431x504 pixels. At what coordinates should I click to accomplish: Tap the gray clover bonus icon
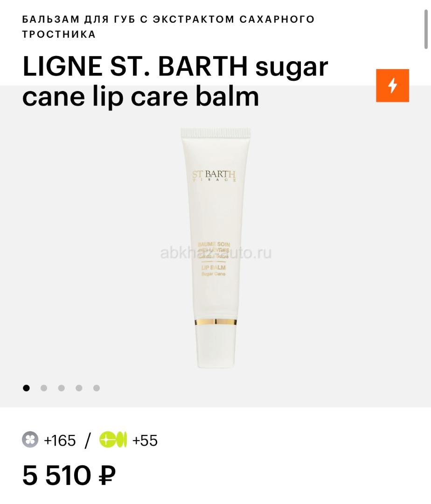pos(30,440)
